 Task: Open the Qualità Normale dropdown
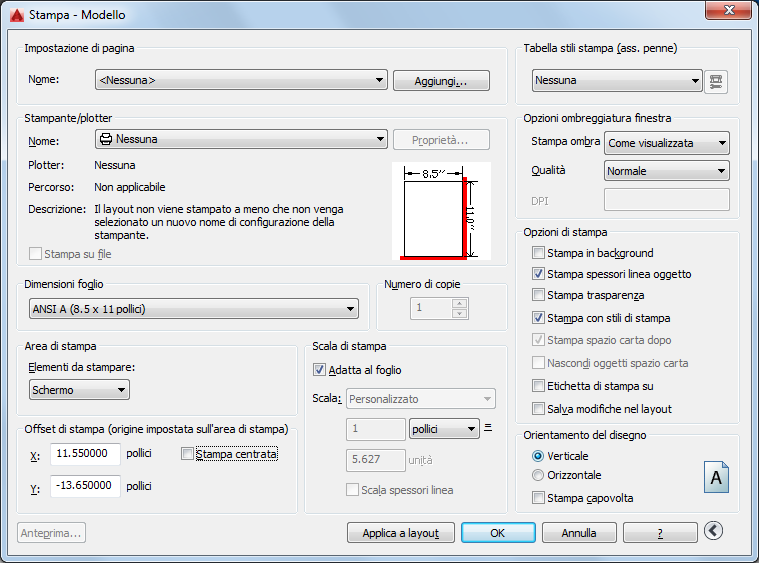tap(667, 171)
